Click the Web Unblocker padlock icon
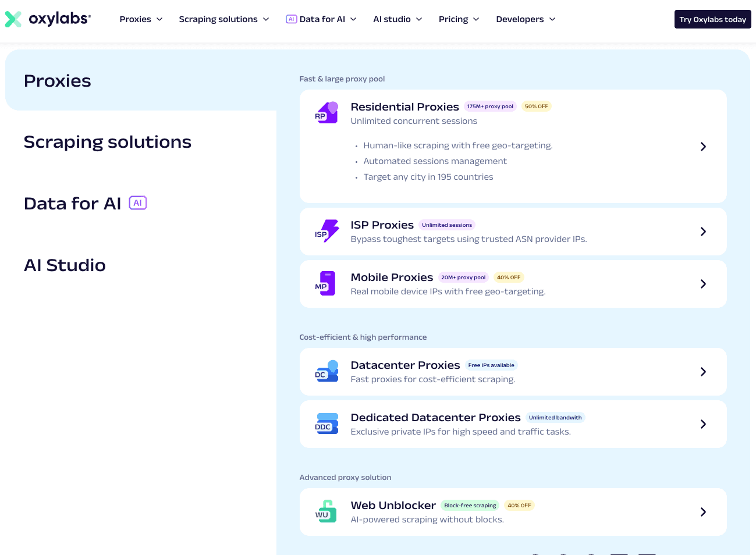Screen dimensions: 756x555 tap(325, 511)
